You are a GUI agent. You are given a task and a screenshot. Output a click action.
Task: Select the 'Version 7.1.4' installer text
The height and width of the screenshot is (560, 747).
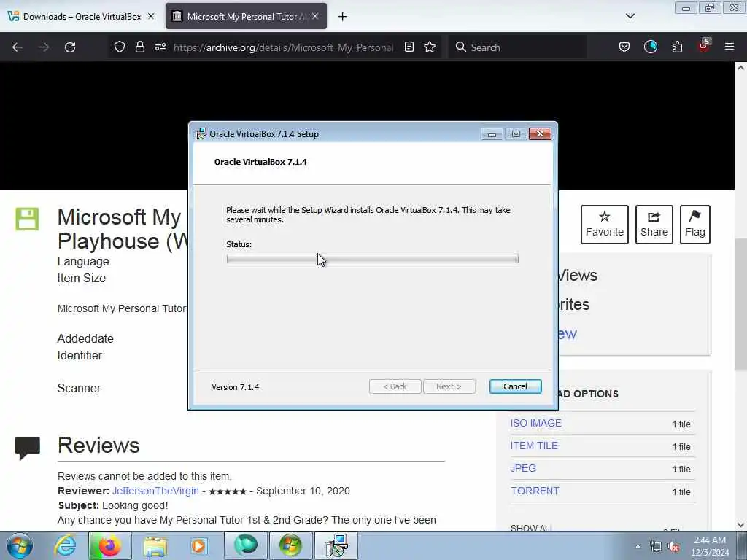pyautogui.click(x=236, y=387)
